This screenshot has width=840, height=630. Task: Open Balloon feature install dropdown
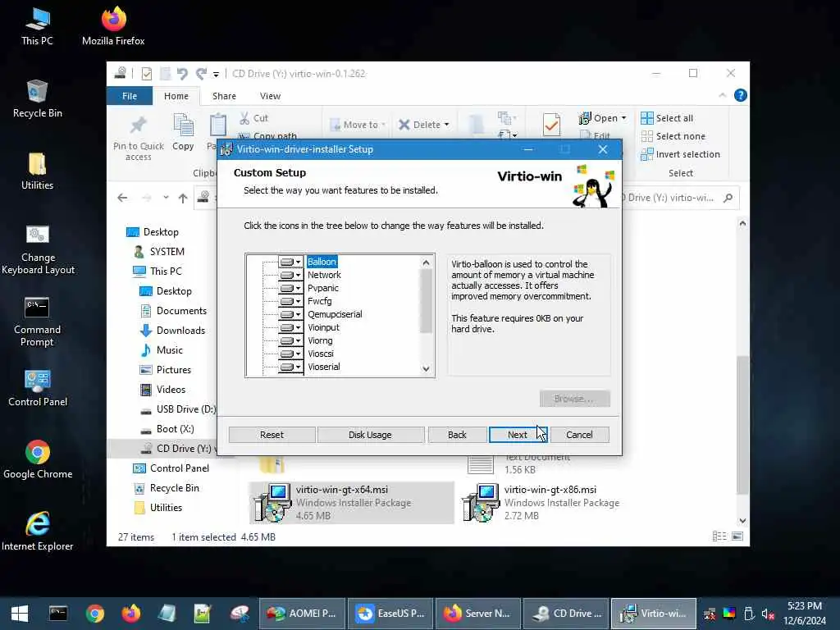pos(291,262)
